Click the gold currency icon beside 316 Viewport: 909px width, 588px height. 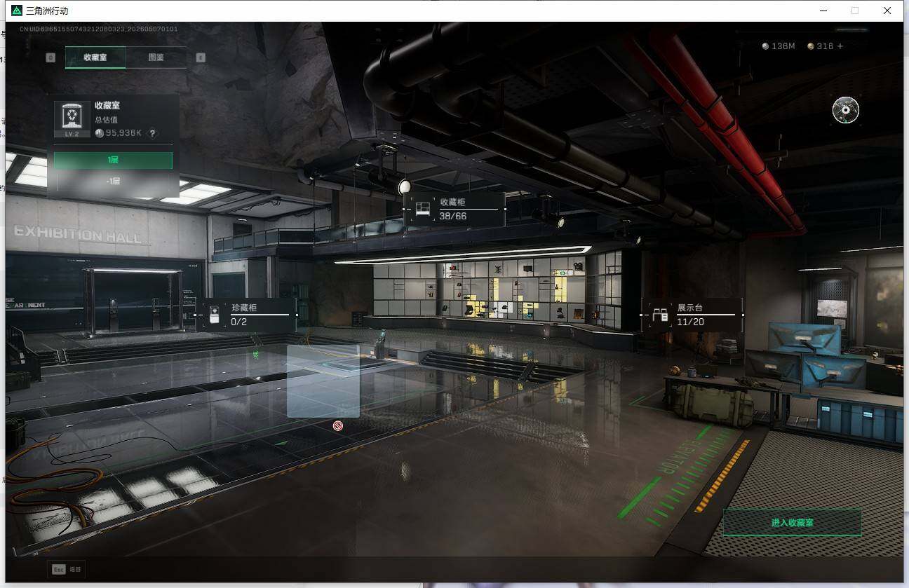pos(811,46)
